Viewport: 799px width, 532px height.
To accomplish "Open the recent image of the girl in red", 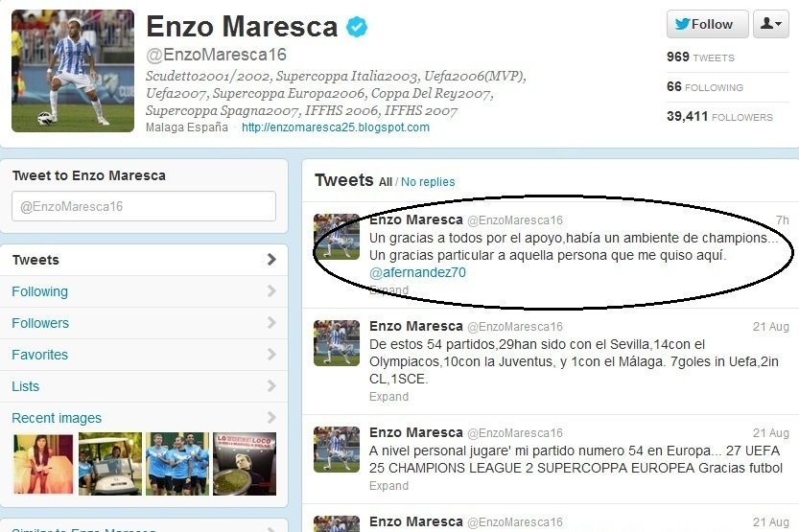I will point(43,464).
